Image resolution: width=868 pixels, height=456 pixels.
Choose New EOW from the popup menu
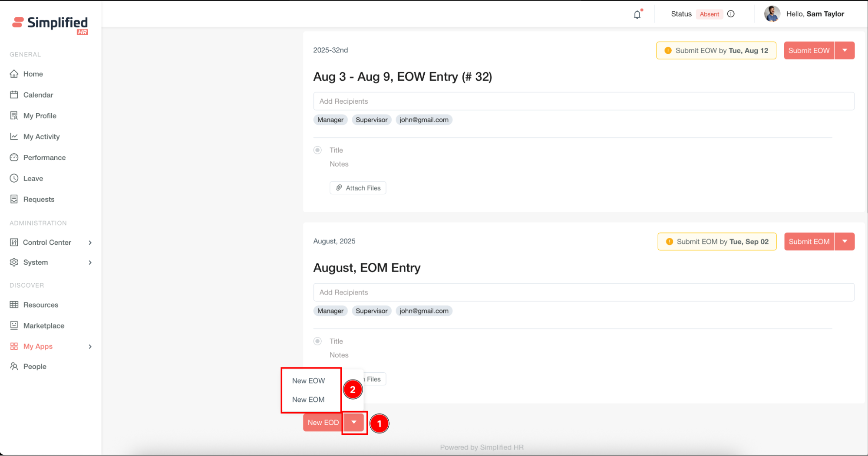308,381
